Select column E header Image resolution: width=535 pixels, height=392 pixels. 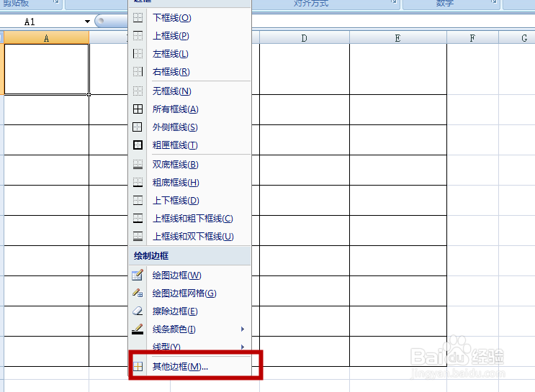click(398, 38)
